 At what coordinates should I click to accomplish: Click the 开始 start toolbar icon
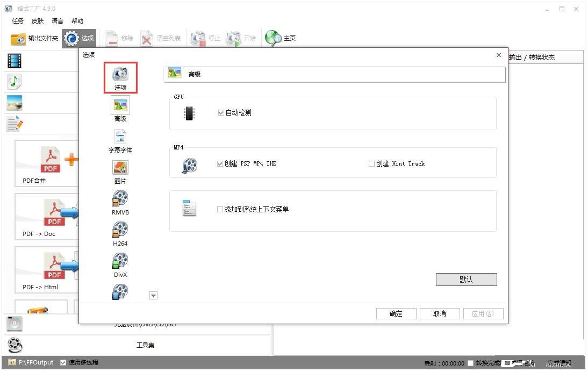234,39
